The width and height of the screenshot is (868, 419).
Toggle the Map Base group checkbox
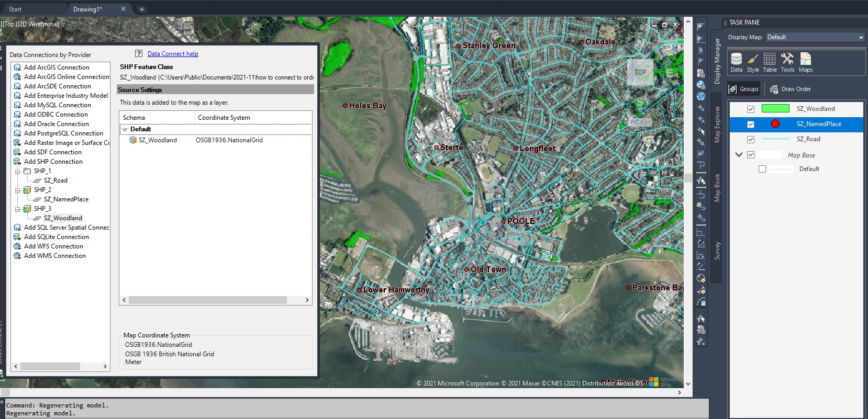pyautogui.click(x=751, y=155)
